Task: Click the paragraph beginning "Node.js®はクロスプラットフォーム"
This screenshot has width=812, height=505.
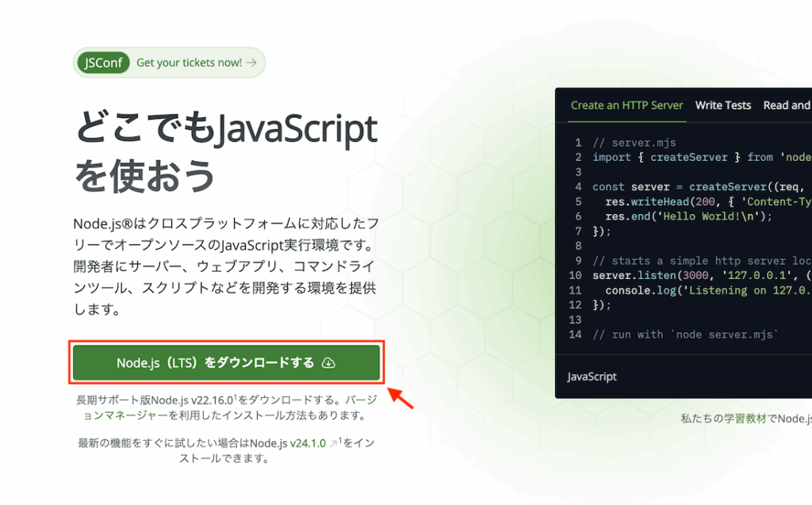Action: tap(226, 266)
